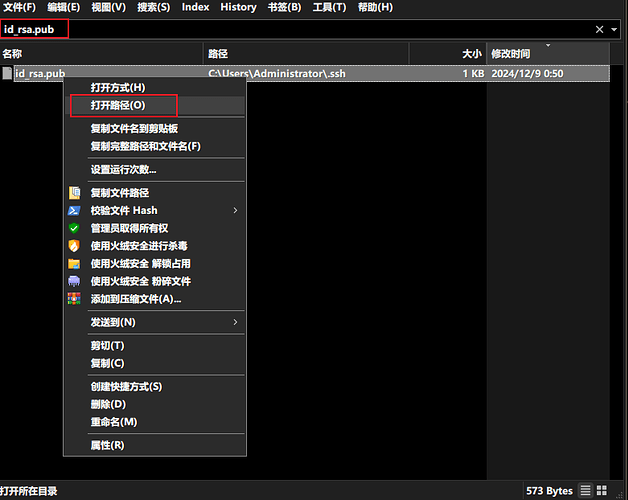Expand the 校验文件 Hash submenu arrow
The width and height of the screenshot is (628, 500).
coord(236,210)
